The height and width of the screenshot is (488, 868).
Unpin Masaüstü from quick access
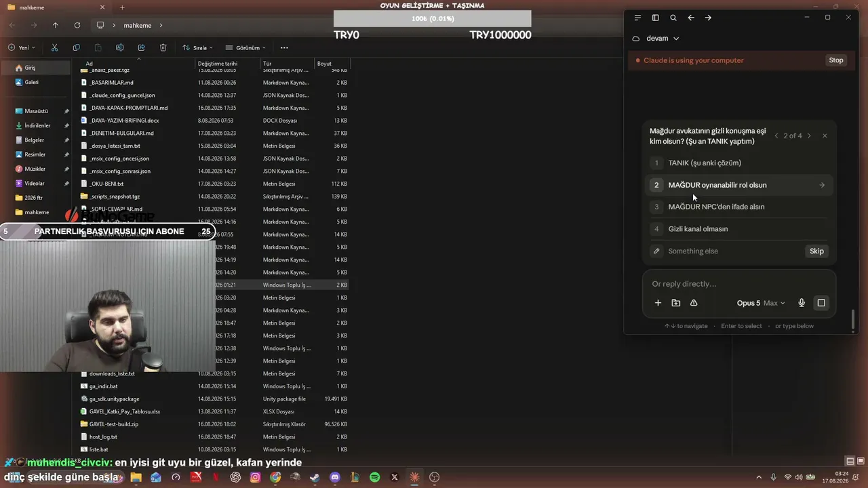66,111
